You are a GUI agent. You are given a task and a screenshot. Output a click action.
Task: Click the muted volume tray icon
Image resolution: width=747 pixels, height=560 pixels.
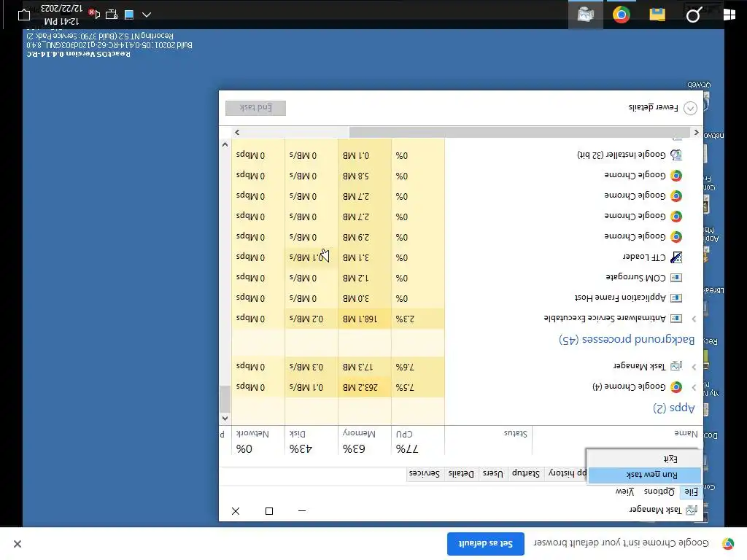tap(94, 15)
